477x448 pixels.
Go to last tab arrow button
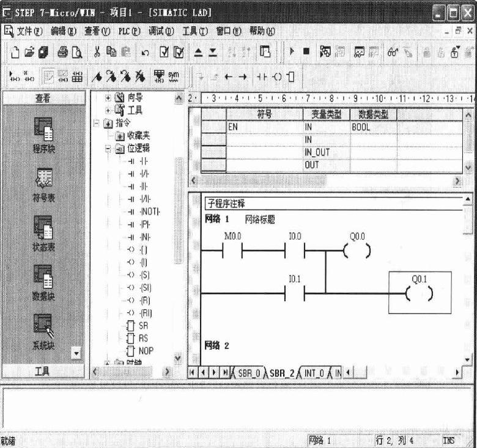[x=225, y=372]
